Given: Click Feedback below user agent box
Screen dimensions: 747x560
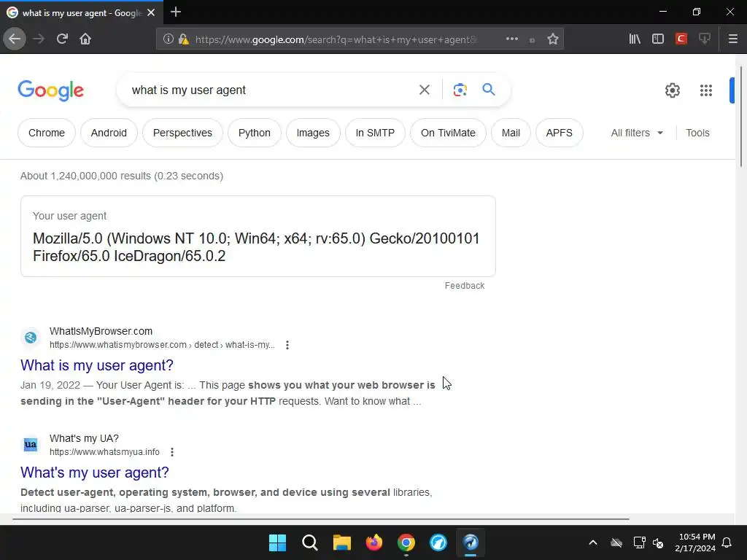Looking at the screenshot, I should click(x=465, y=286).
